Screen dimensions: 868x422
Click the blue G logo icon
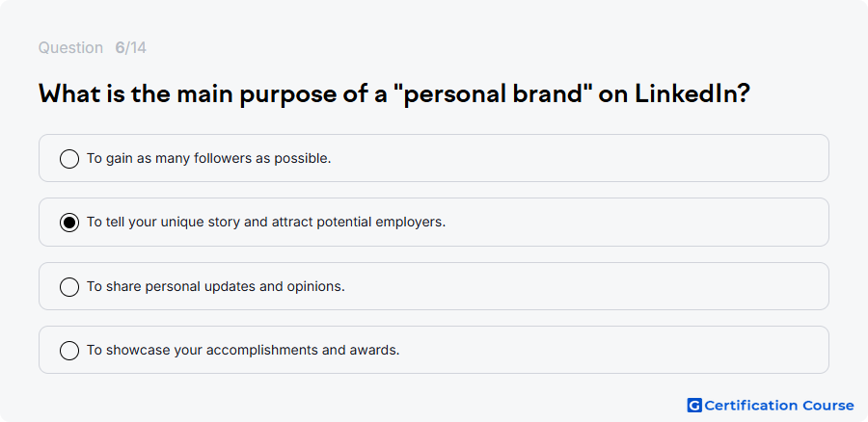pyautogui.click(x=694, y=406)
